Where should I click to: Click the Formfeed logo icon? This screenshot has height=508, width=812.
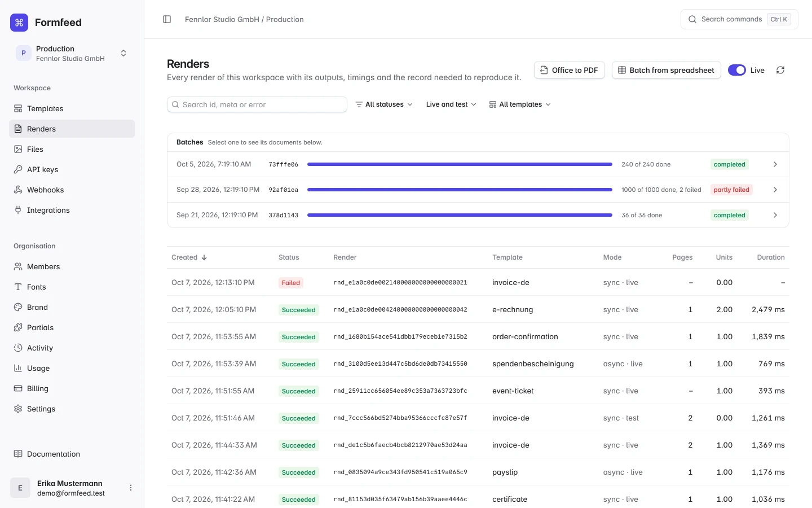[19, 23]
